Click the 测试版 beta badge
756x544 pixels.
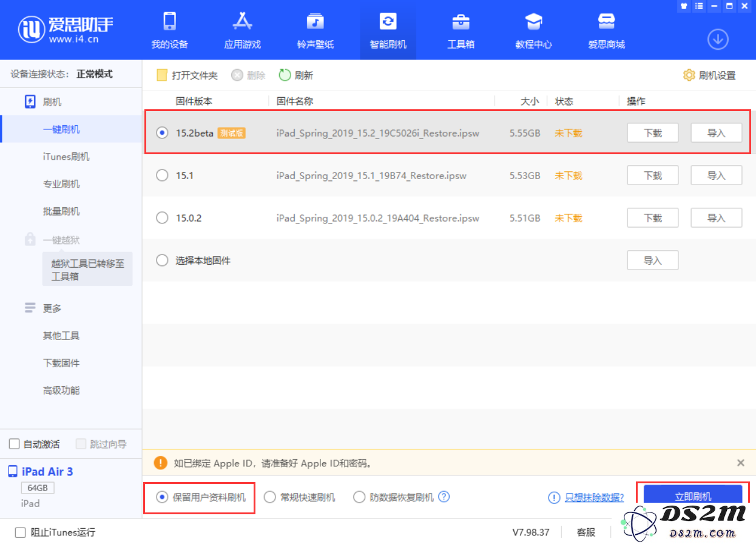coord(231,133)
